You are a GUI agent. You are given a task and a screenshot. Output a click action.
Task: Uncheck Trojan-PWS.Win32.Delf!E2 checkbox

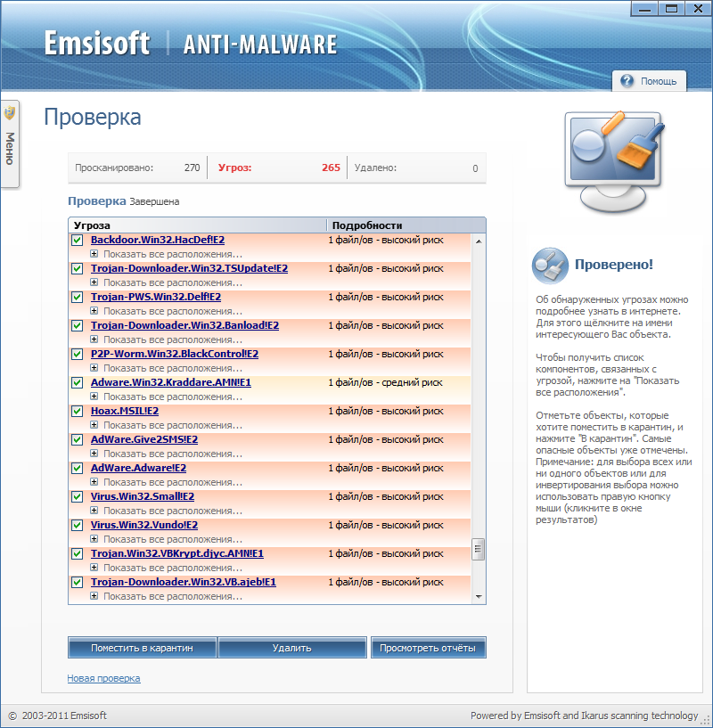(x=78, y=297)
